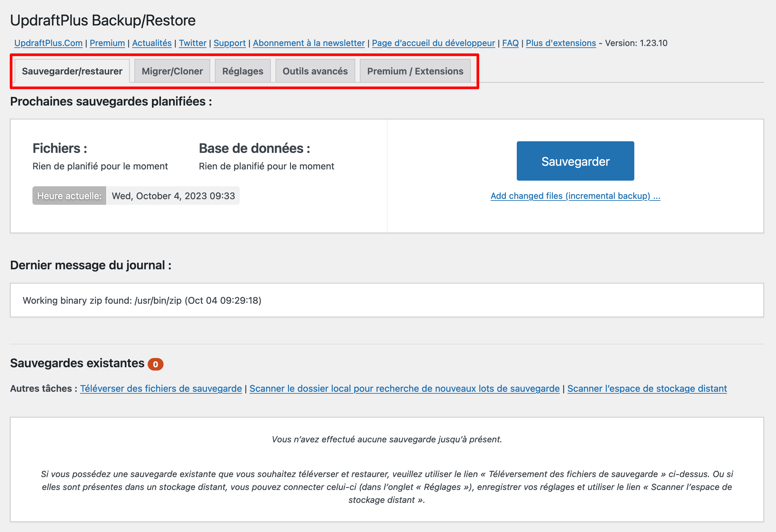Screen dimensions: 776x532
Task: Open Page d'accueil du développeur link
Action: [433, 43]
